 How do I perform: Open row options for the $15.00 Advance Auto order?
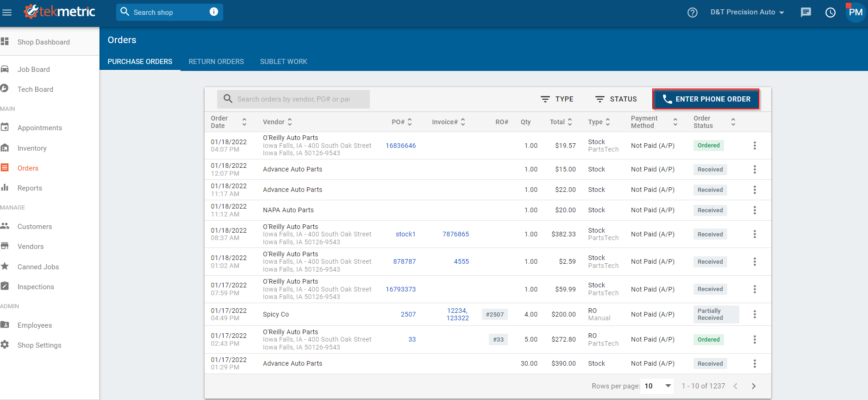pyautogui.click(x=755, y=170)
